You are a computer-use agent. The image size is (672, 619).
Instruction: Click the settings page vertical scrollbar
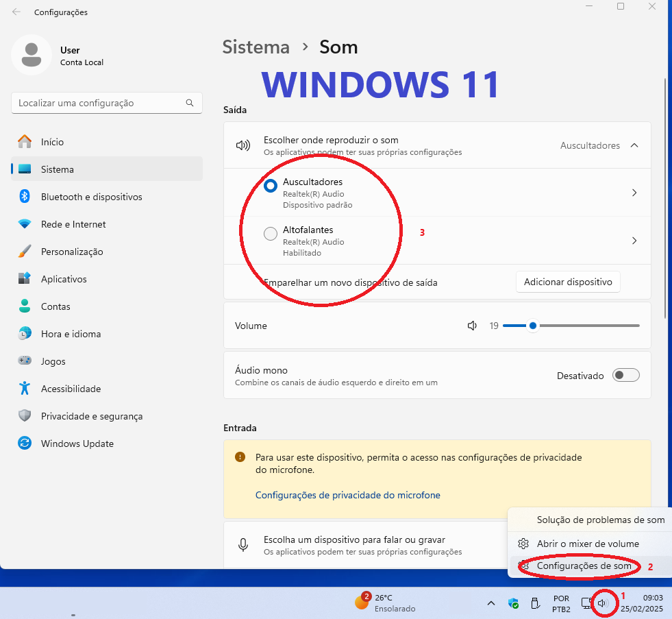(x=664, y=198)
